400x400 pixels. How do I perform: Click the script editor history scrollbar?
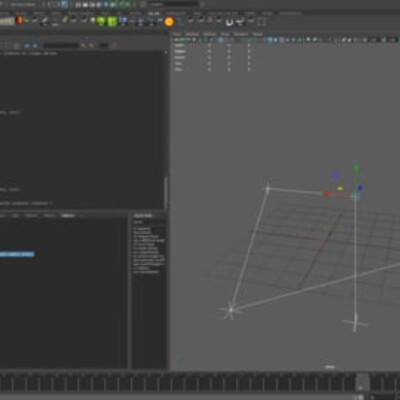point(165,193)
